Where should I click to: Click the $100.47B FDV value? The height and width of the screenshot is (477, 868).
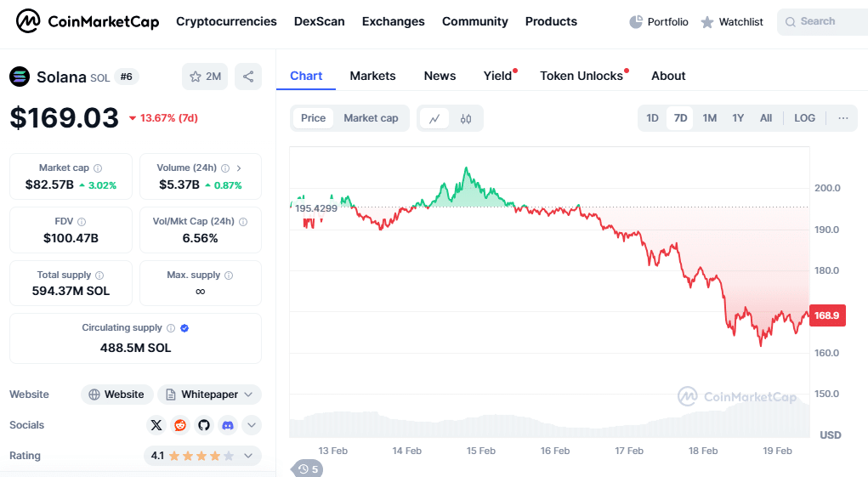tap(71, 238)
